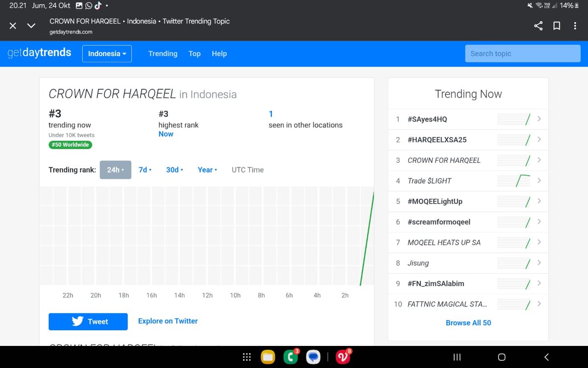Expand the MOQEEL HEATS UP SA row chevron
The height and width of the screenshot is (368, 588).
point(539,242)
